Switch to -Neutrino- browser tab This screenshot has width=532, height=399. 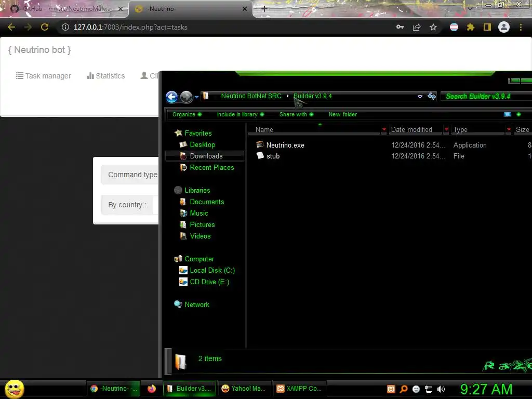pos(190,9)
